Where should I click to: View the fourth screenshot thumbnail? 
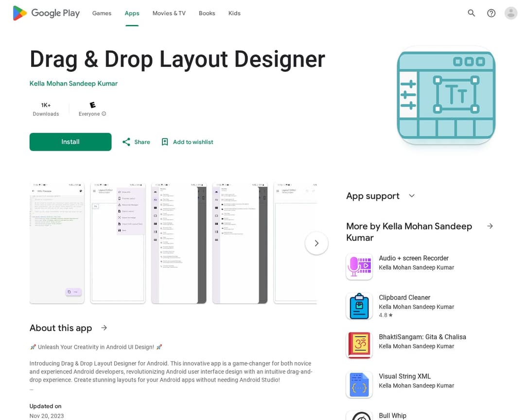(240, 243)
